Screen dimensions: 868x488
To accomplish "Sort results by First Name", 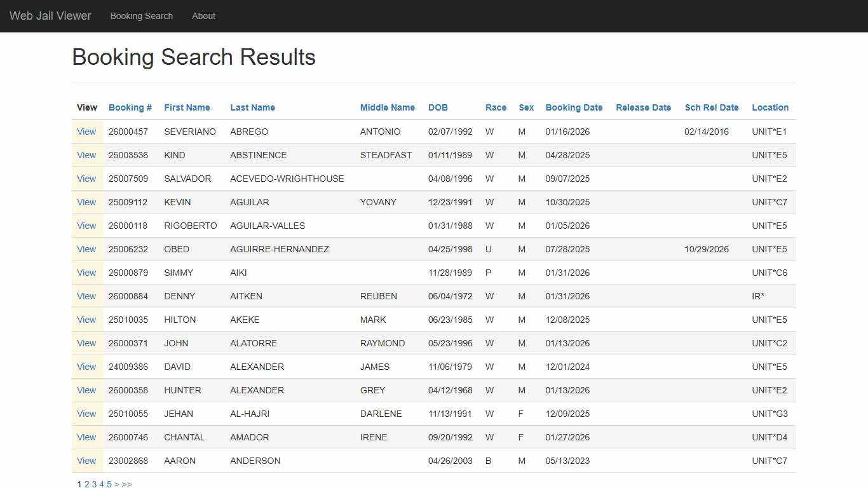I will pyautogui.click(x=186, y=107).
